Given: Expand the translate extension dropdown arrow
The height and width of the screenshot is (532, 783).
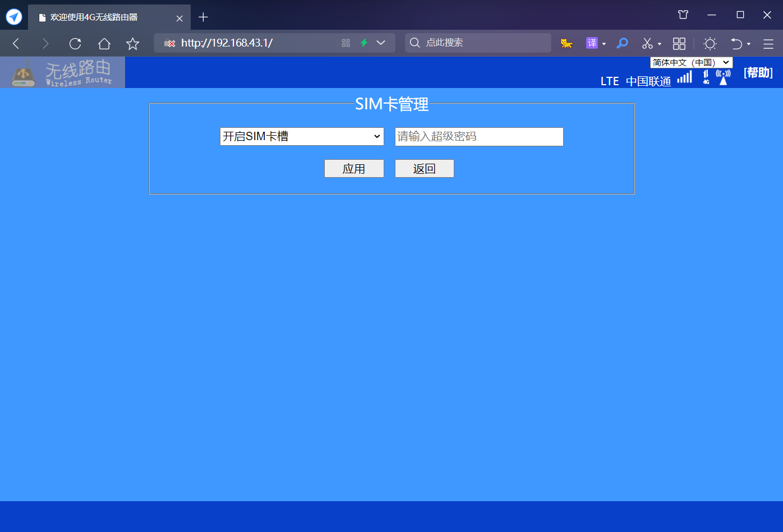Looking at the screenshot, I should (604, 44).
